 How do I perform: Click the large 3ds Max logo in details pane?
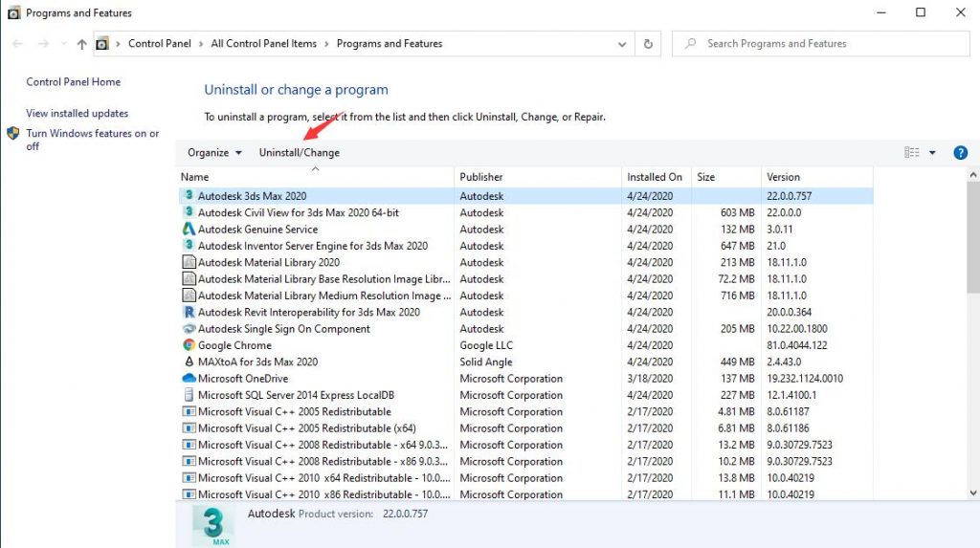(x=213, y=525)
